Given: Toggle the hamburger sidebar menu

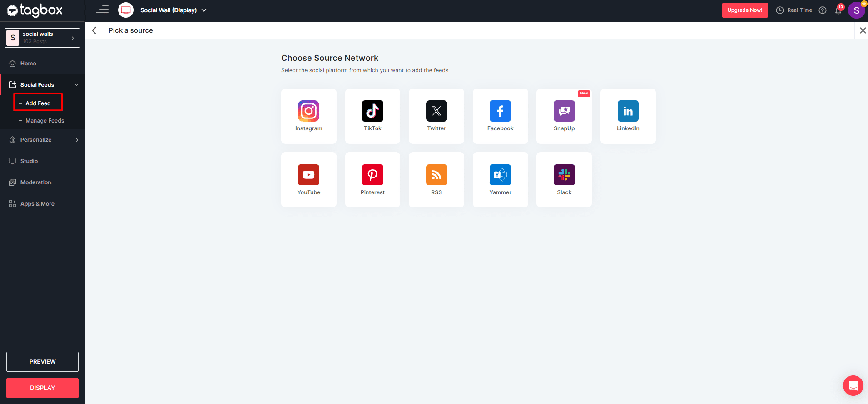Looking at the screenshot, I should click(102, 10).
